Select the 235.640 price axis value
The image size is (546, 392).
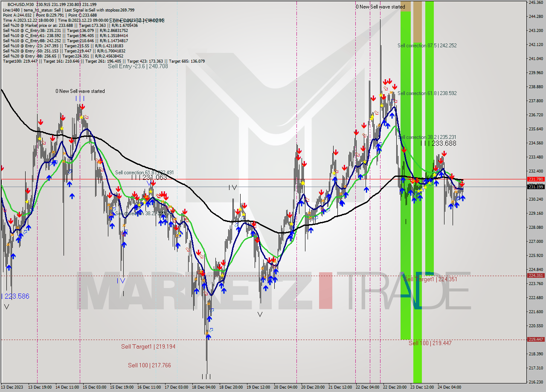(536, 129)
